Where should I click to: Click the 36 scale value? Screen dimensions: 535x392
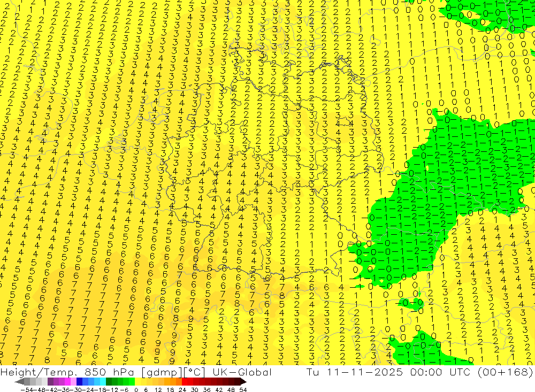[207, 390]
